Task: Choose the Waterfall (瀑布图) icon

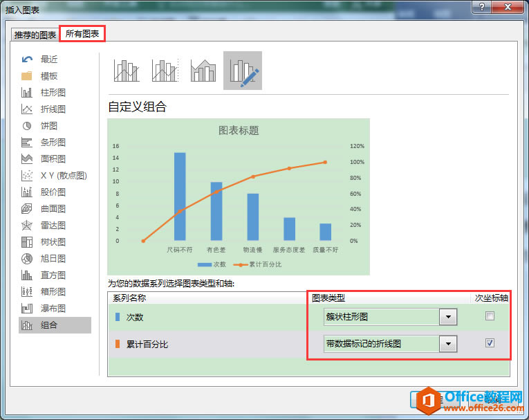Action: (x=27, y=308)
